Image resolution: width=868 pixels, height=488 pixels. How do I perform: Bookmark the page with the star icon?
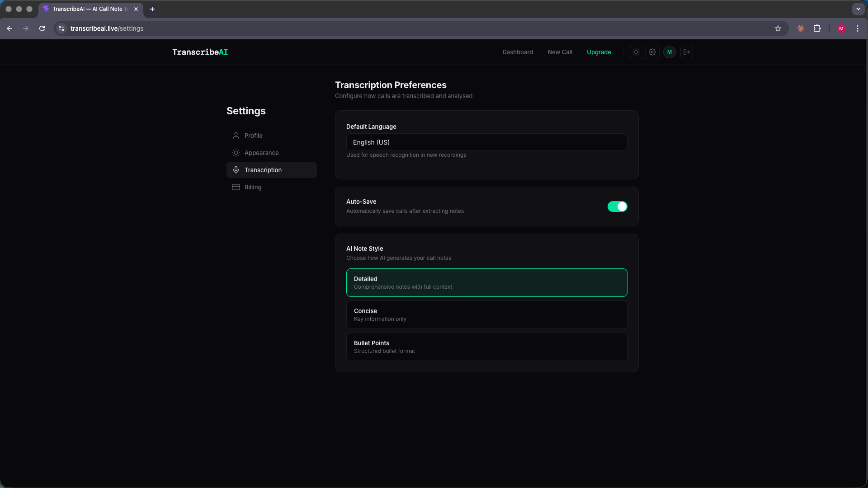coord(778,28)
